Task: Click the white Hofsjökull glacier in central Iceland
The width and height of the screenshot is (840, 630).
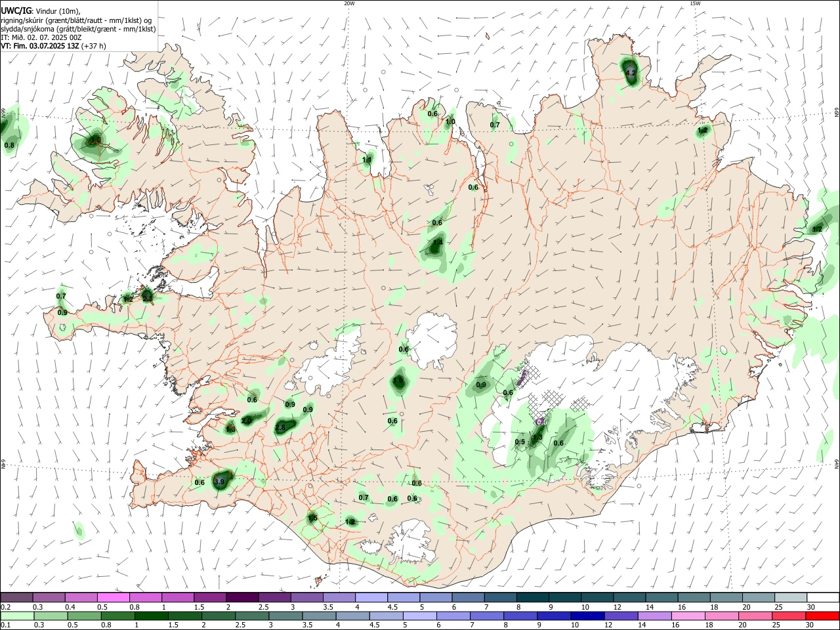Action: click(432, 338)
